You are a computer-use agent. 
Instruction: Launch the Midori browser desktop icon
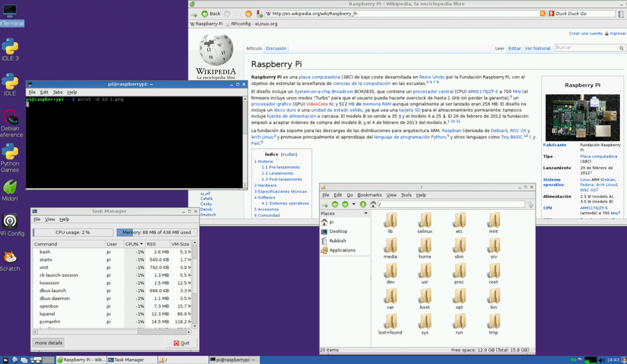[x=10, y=190]
